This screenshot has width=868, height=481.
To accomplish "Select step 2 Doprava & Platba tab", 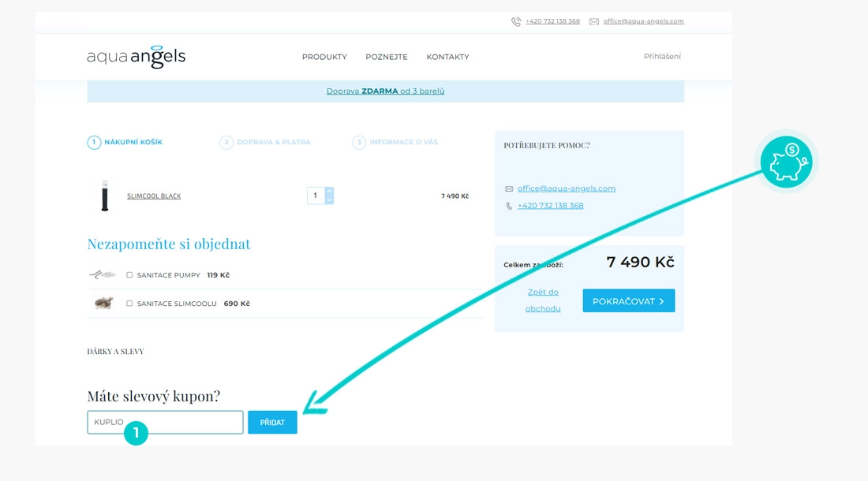I will pyautogui.click(x=265, y=142).
